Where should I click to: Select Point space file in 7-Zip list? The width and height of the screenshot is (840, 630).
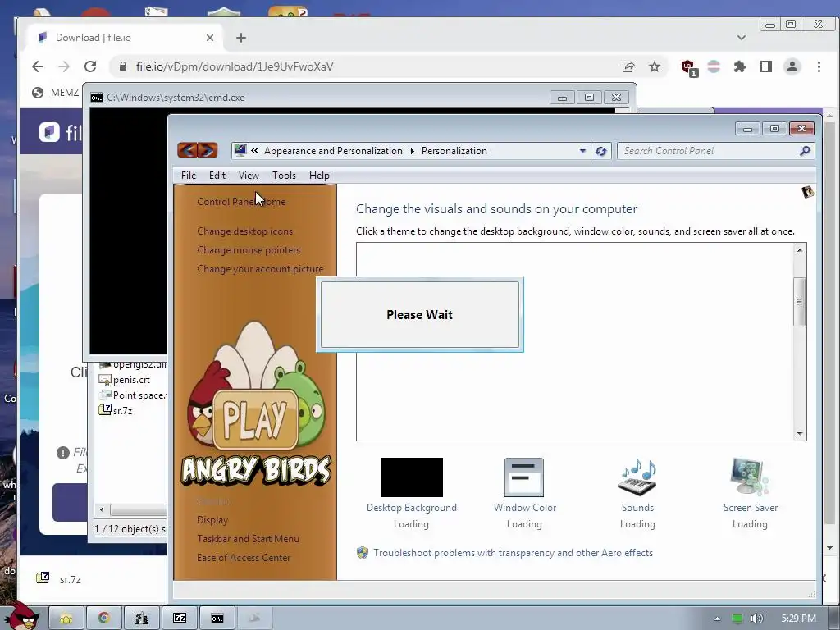point(132,395)
